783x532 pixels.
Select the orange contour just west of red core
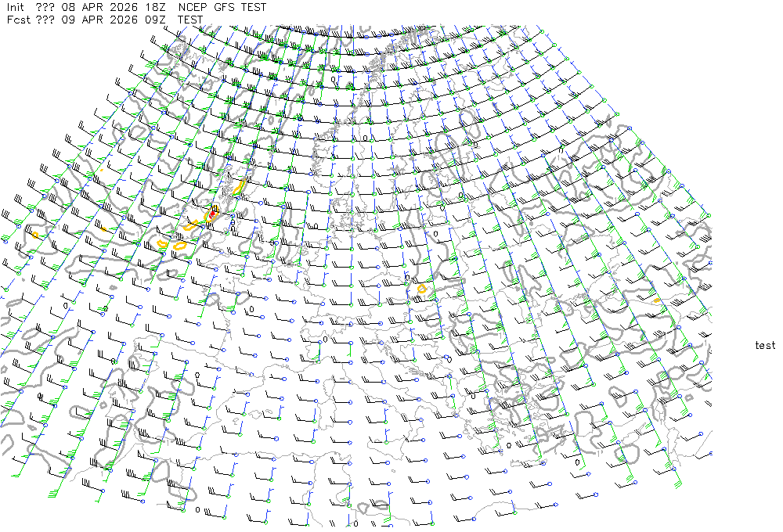(192, 226)
